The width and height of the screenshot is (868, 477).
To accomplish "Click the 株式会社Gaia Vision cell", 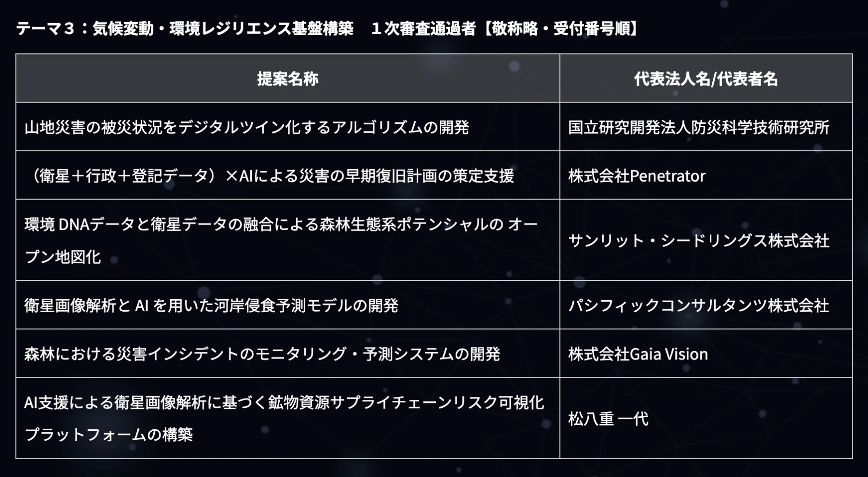I will click(x=637, y=354).
